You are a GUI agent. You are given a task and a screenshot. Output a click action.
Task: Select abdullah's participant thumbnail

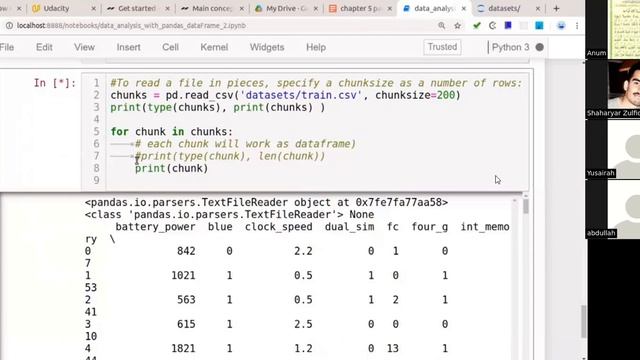(613, 209)
